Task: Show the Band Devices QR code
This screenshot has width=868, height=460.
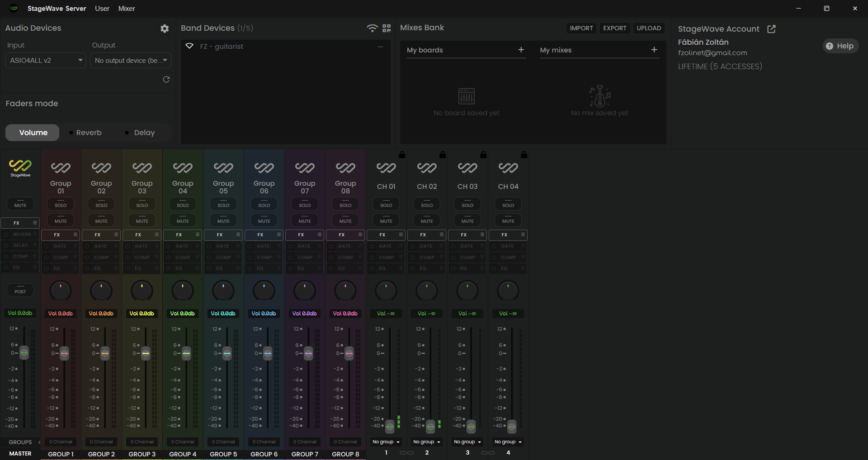Action: click(x=387, y=28)
